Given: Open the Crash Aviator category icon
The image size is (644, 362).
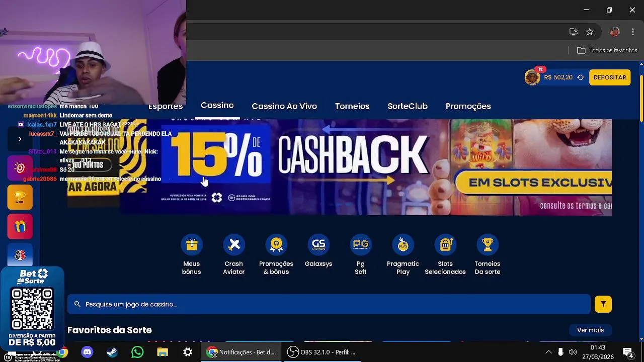Looking at the screenshot, I should tap(233, 245).
